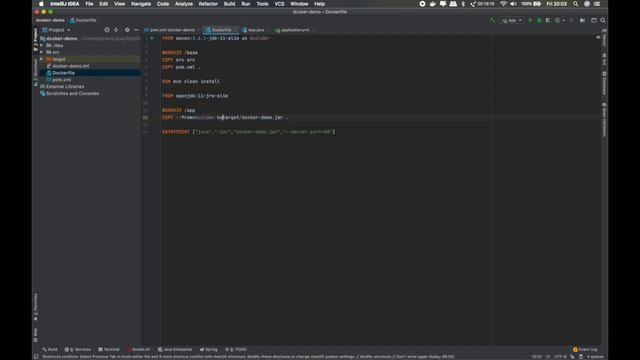Open the Code menu
Image resolution: width=640 pixels, height=360 pixels.
[163, 4]
